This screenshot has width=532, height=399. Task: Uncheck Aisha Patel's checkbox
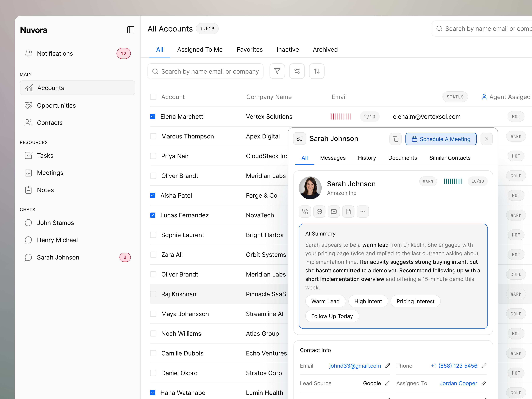tap(153, 196)
